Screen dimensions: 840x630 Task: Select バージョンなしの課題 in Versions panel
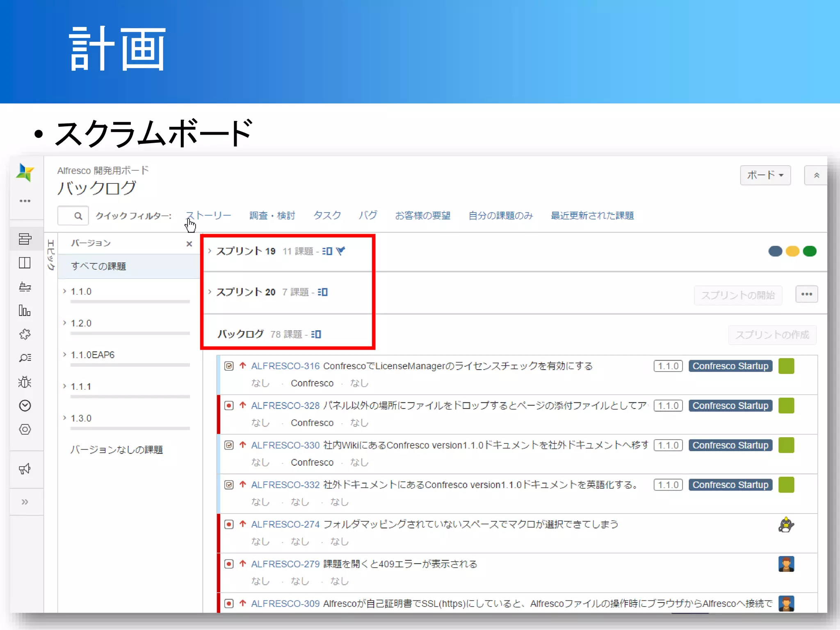tap(117, 450)
